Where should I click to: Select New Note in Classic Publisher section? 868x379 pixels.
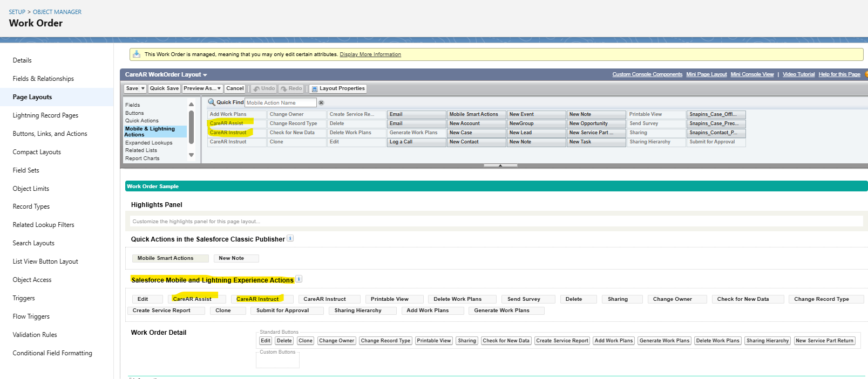click(236, 258)
